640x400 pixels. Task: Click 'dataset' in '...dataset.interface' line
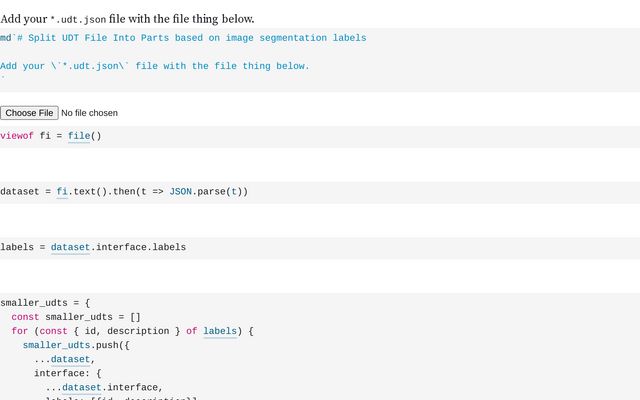pyautogui.click(x=82, y=387)
